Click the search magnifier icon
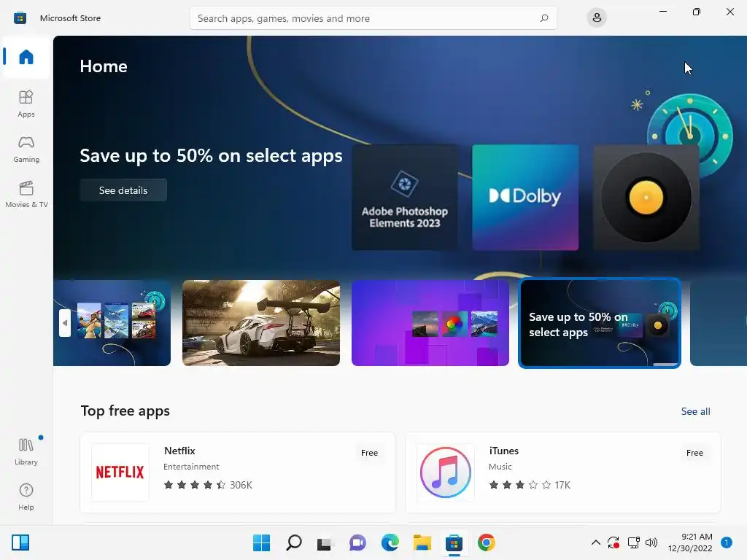Viewport: 747px width, 560px height. click(x=544, y=18)
